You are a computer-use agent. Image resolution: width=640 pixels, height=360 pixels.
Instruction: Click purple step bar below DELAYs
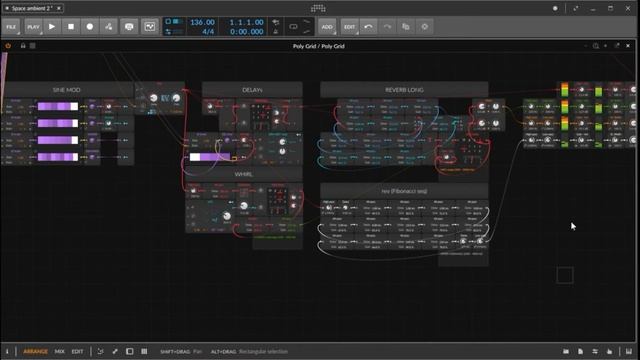pos(210,157)
